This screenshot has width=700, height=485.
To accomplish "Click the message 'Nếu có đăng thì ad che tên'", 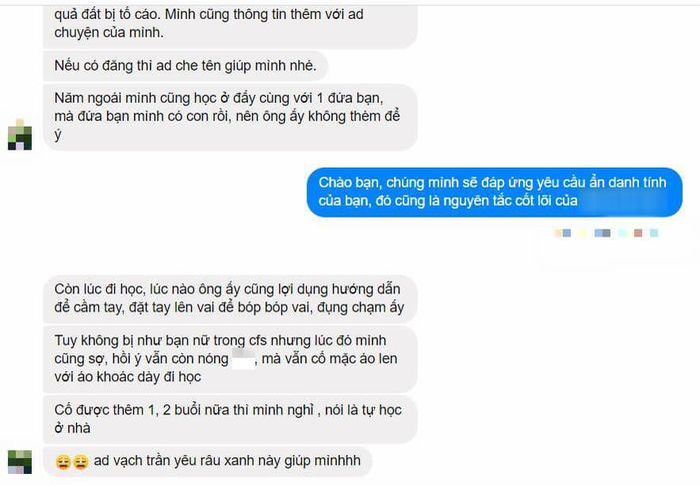I will tap(185, 66).
